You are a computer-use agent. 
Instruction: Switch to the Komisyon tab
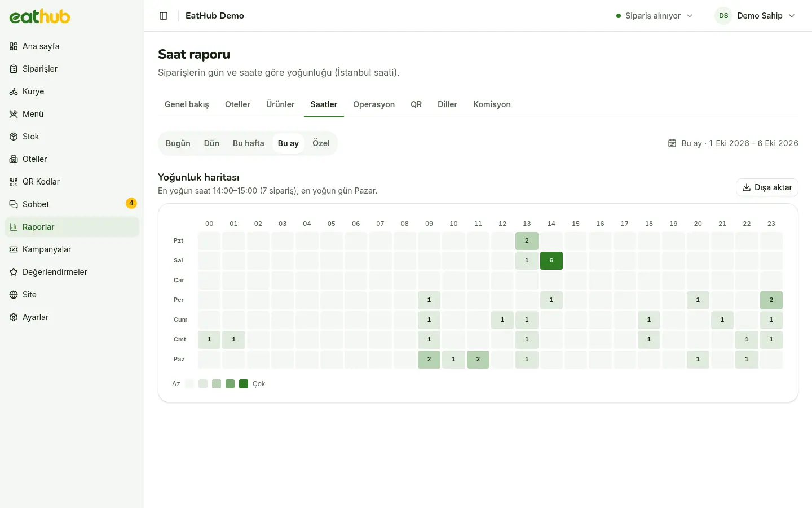tap(492, 104)
